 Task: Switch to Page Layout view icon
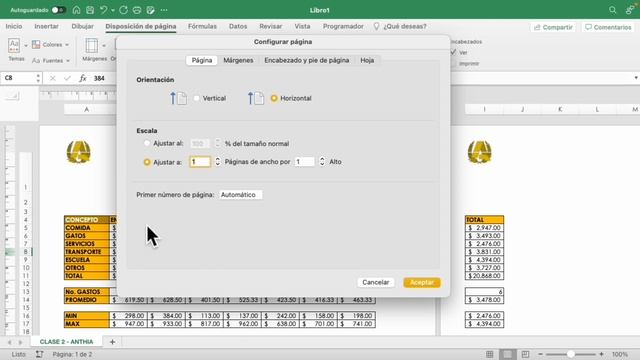[507, 354]
